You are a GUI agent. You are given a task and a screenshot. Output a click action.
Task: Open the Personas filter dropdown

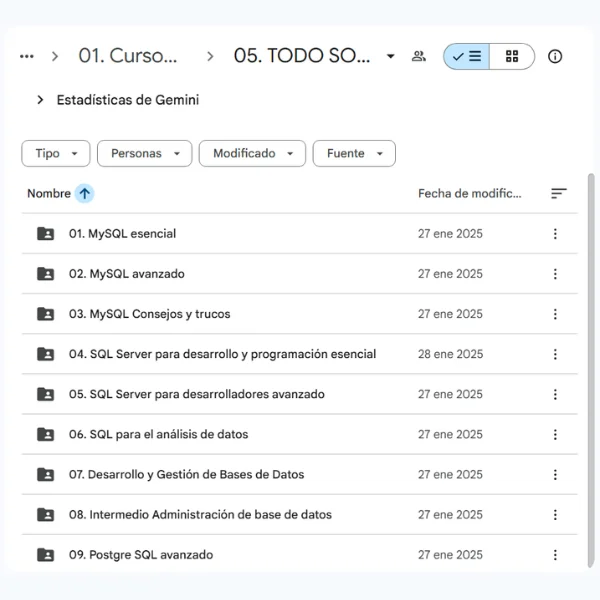pos(144,153)
